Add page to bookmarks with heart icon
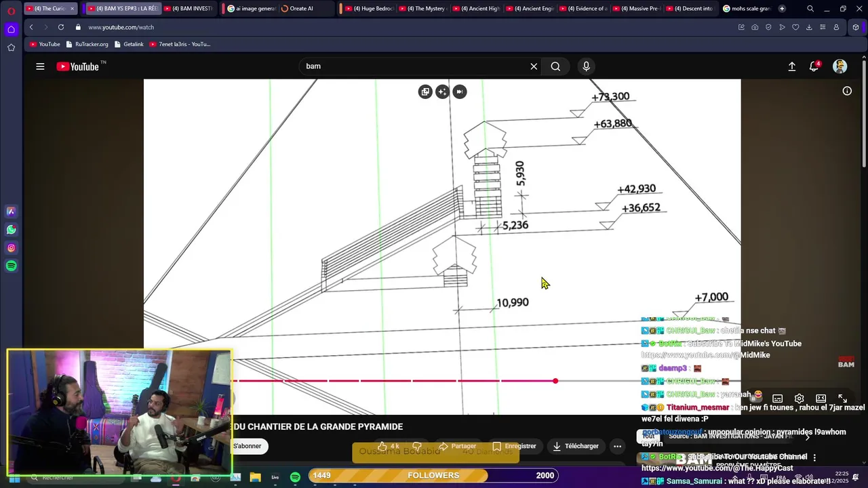This screenshot has height=488, width=868. pos(795,27)
